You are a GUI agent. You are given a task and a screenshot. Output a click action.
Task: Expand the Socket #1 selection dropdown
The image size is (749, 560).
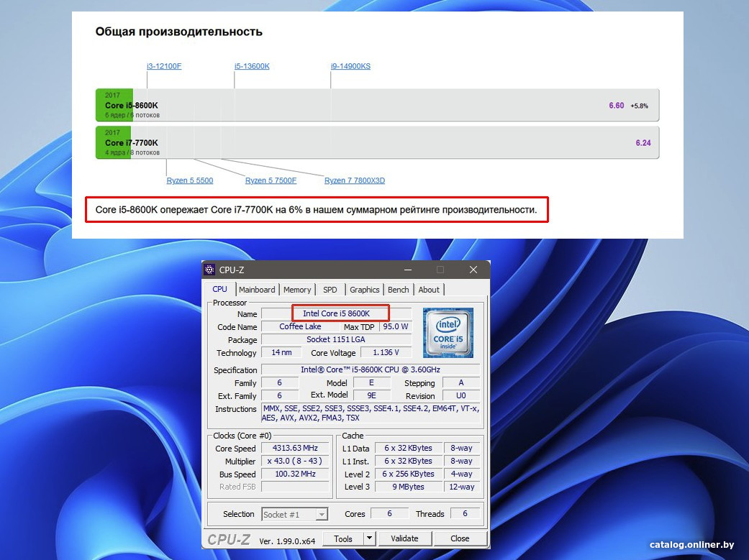[322, 514]
